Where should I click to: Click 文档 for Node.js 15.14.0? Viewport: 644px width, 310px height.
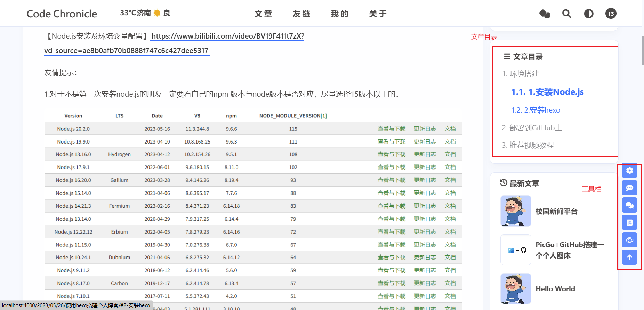click(450, 193)
